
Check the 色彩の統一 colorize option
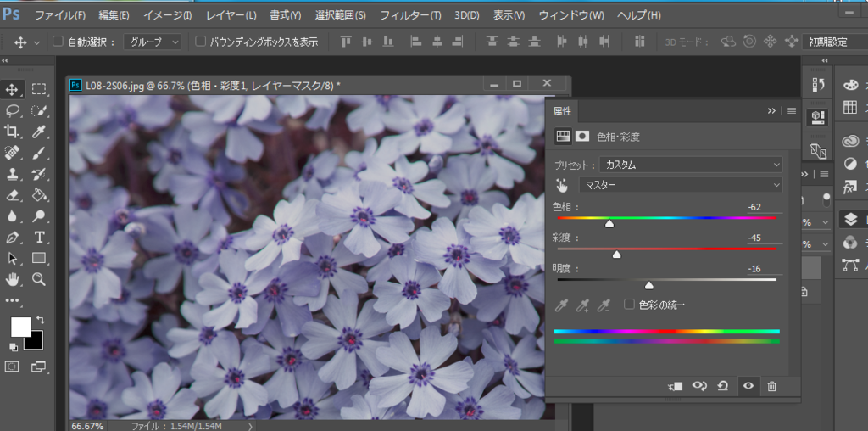629,304
